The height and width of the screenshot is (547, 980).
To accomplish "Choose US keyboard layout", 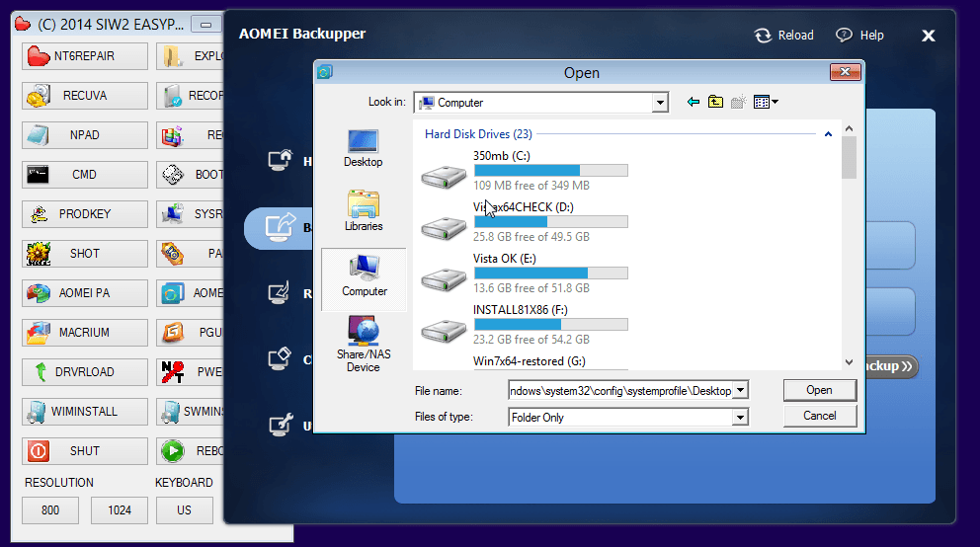I will point(184,510).
